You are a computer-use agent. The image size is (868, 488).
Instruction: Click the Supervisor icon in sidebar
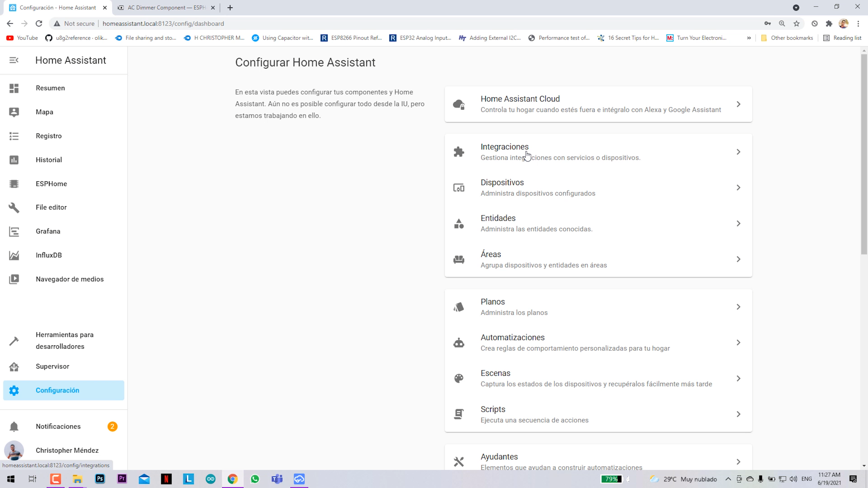pos(14,366)
